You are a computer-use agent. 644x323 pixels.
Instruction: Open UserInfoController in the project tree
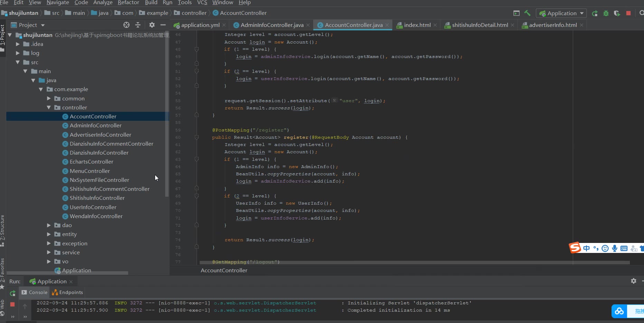[93, 207]
